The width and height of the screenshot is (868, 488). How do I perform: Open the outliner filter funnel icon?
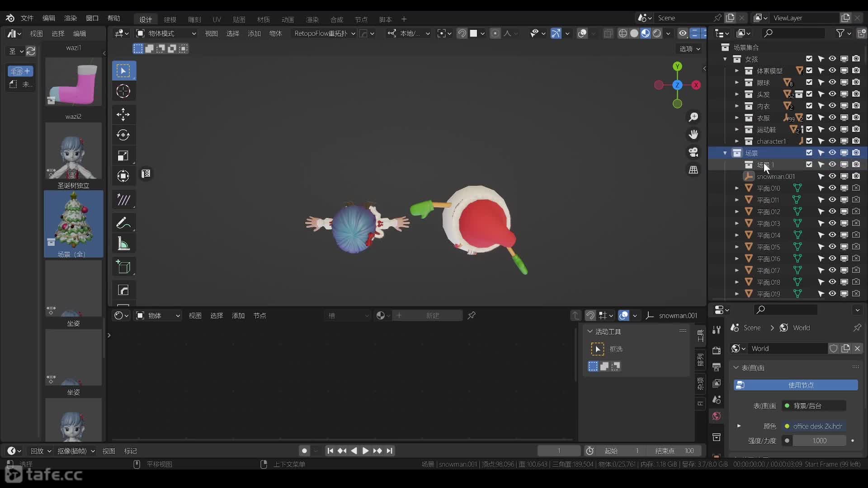coord(840,33)
